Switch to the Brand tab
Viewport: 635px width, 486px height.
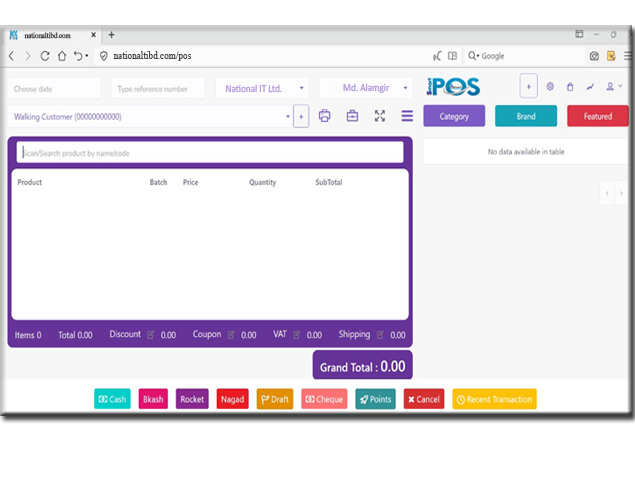pyautogui.click(x=526, y=116)
